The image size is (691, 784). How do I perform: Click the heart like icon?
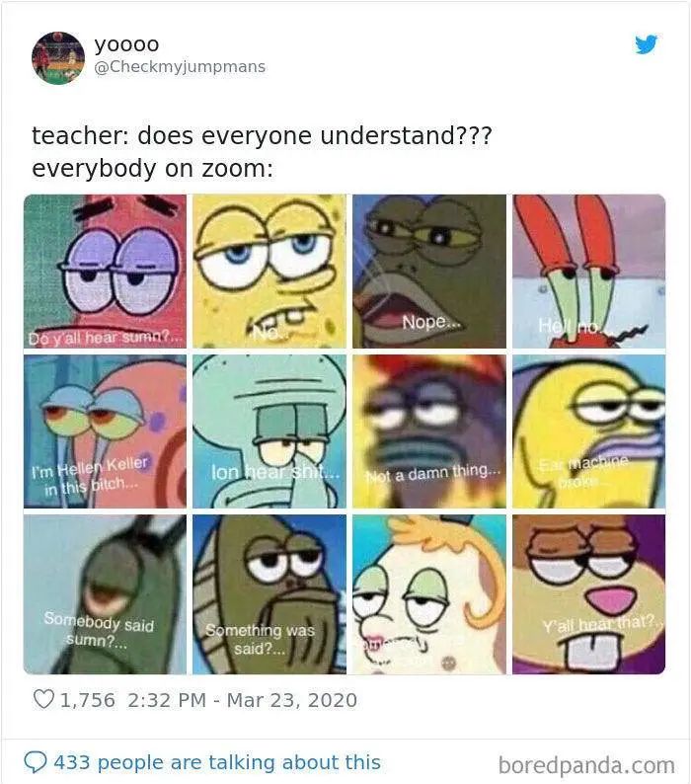tap(43, 699)
